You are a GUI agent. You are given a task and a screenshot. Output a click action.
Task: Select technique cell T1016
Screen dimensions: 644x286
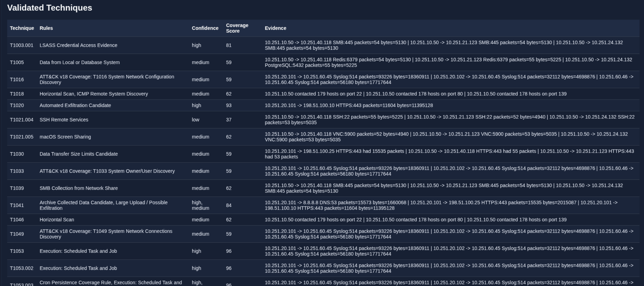click(17, 79)
